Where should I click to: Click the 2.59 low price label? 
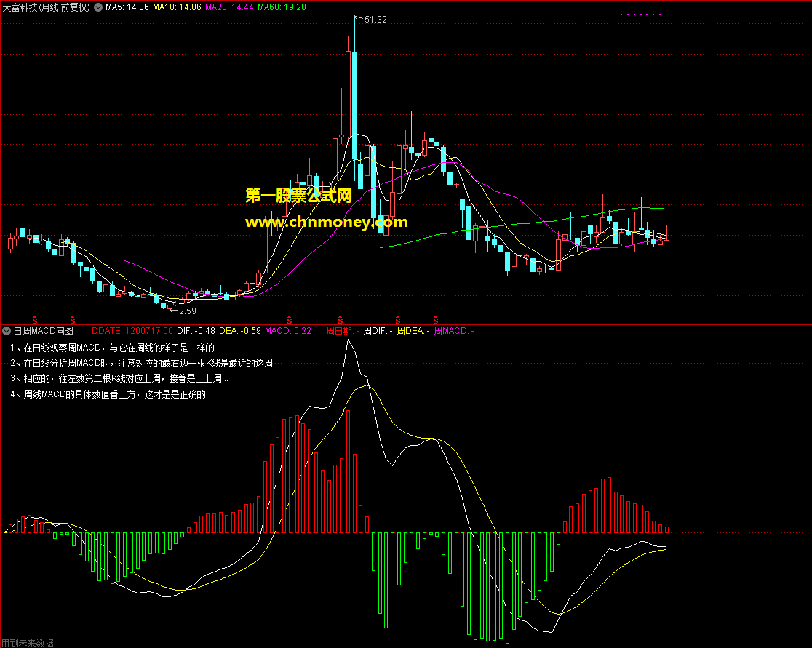188,311
